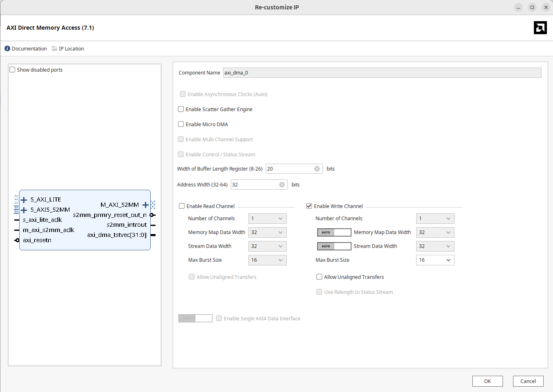Uncheck Enable Write Channel

point(309,206)
